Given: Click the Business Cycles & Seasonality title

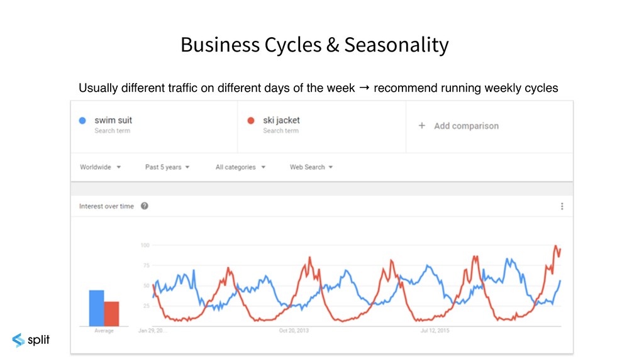Looking at the screenshot, I should tap(314, 45).
